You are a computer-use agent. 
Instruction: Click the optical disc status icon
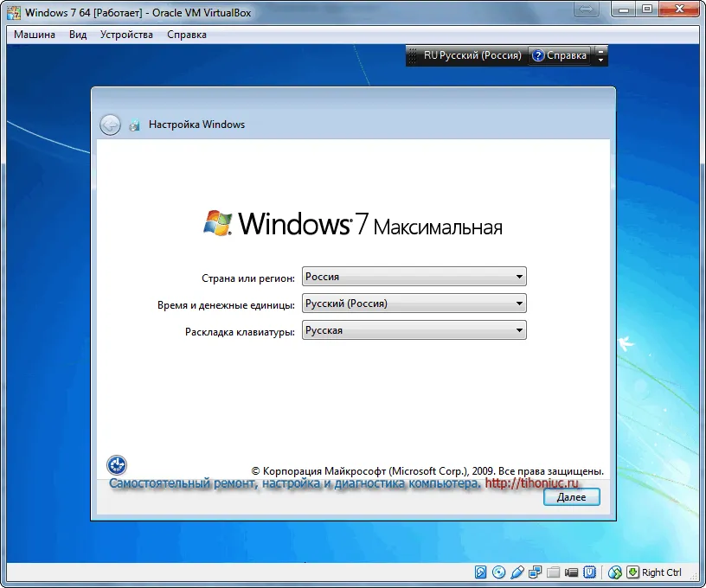499,572
